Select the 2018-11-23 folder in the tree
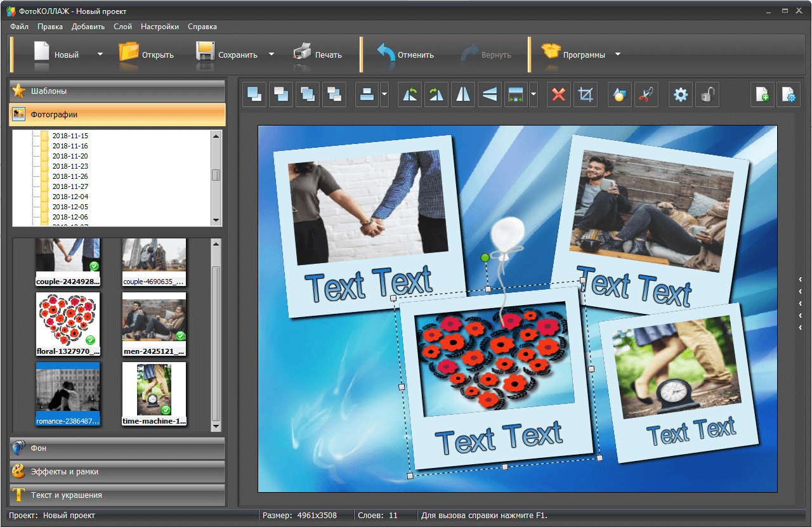 pos(70,166)
